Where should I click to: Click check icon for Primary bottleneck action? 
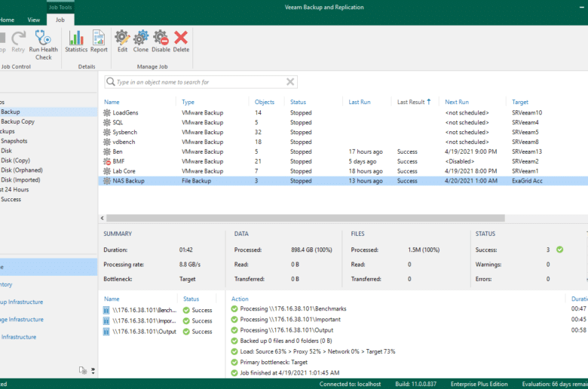(x=234, y=362)
